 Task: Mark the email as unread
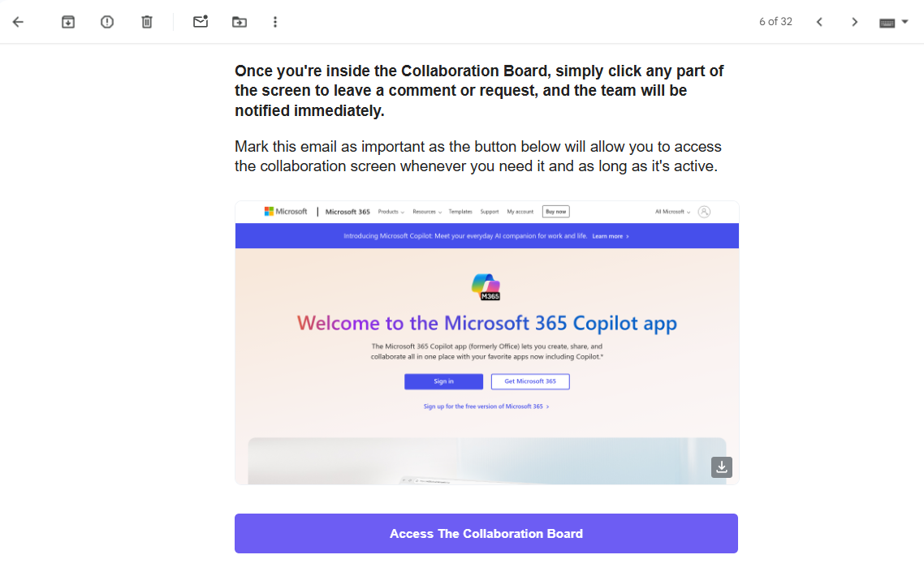(200, 22)
